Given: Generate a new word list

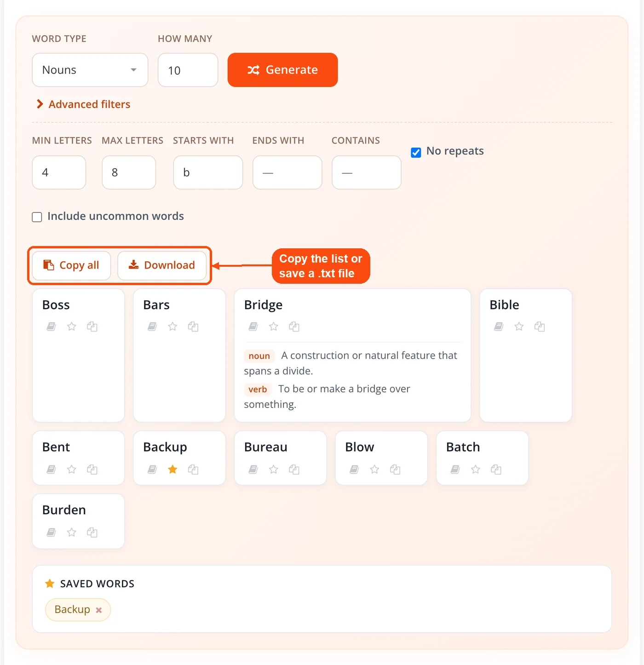Looking at the screenshot, I should click(283, 70).
